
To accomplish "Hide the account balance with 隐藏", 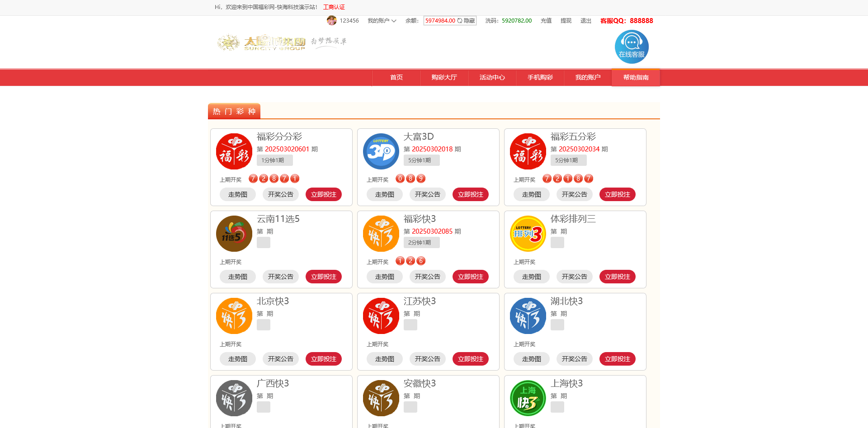I will pos(469,21).
